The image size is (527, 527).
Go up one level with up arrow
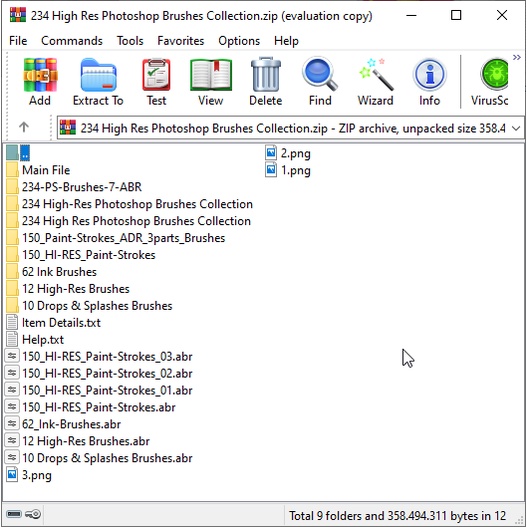24,127
